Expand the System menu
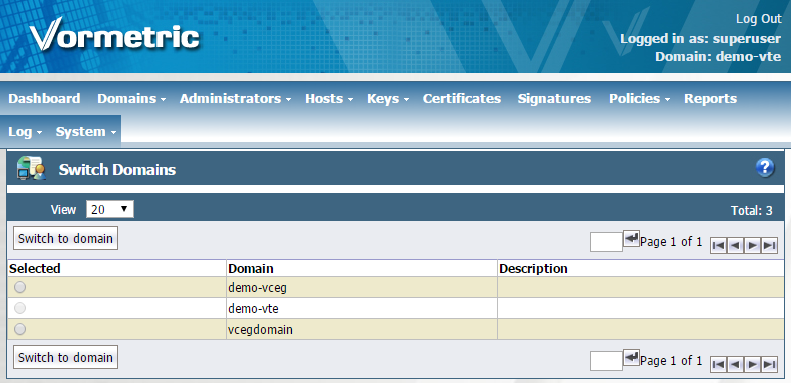Viewport: 791px width, 383px height. point(86,132)
